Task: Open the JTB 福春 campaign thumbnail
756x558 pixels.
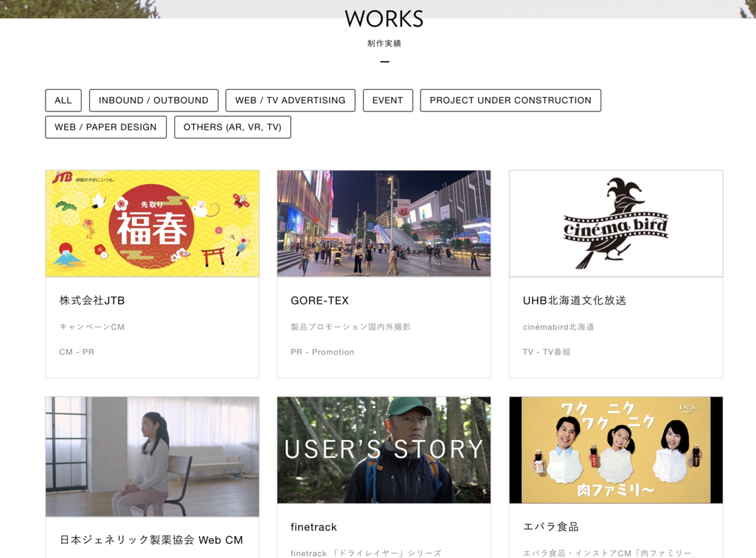Action: click(152, 223)
